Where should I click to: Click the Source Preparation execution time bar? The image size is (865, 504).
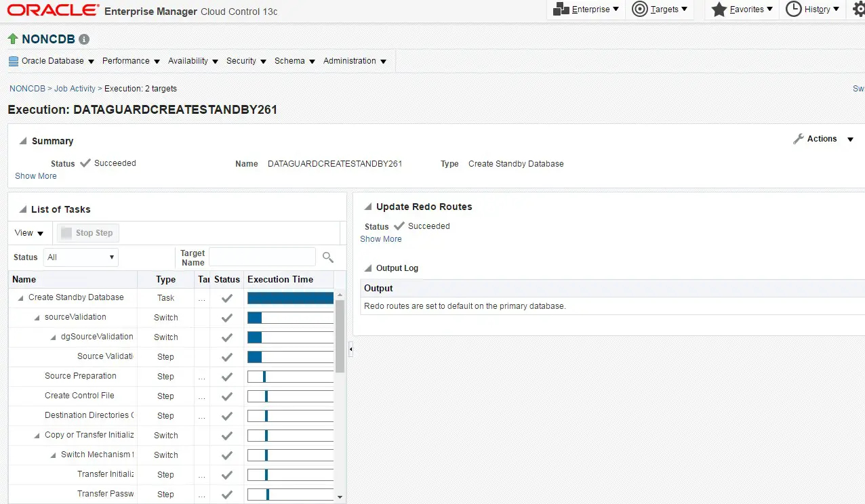(290, 377)
